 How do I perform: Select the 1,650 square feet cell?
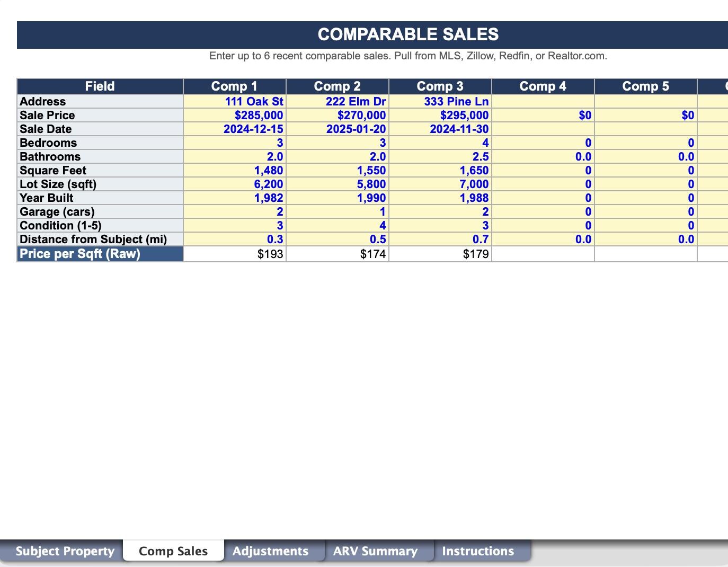pos(440,170)
